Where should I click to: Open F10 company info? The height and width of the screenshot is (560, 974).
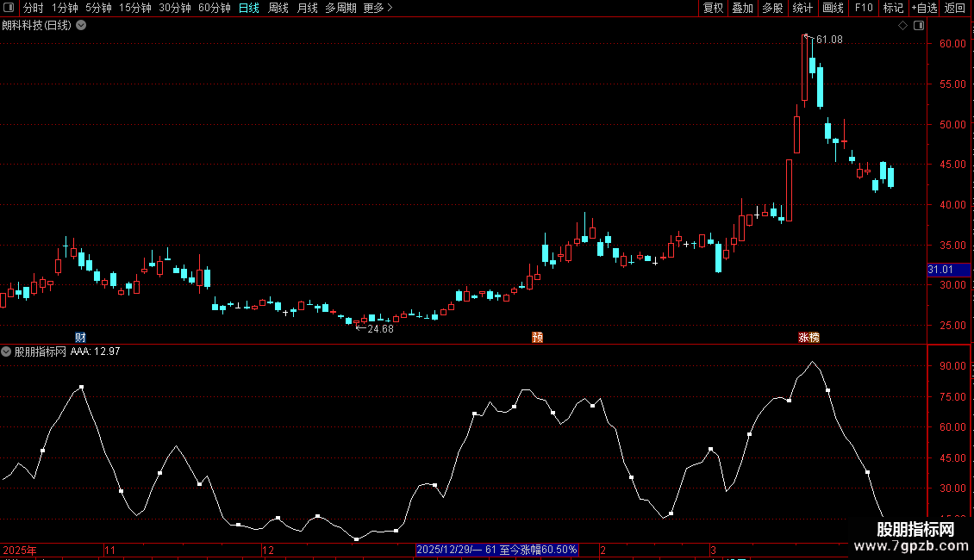[864, 8]
